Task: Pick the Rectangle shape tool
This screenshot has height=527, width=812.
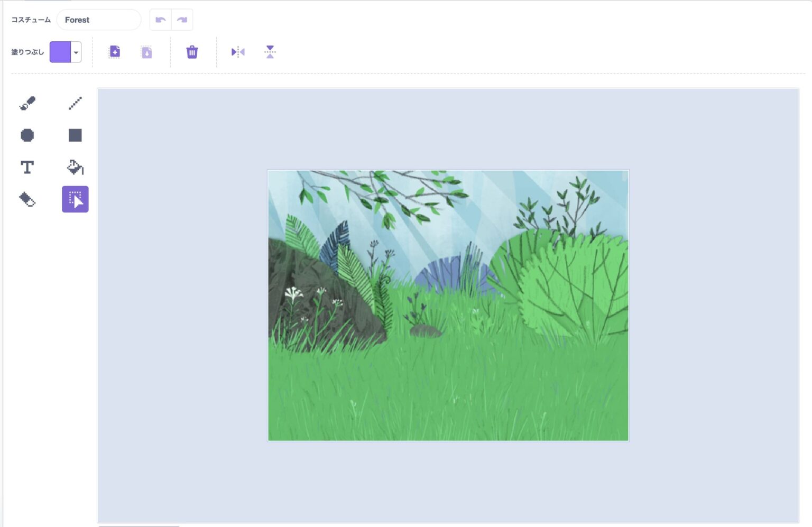Action: (x=75, y=135)
